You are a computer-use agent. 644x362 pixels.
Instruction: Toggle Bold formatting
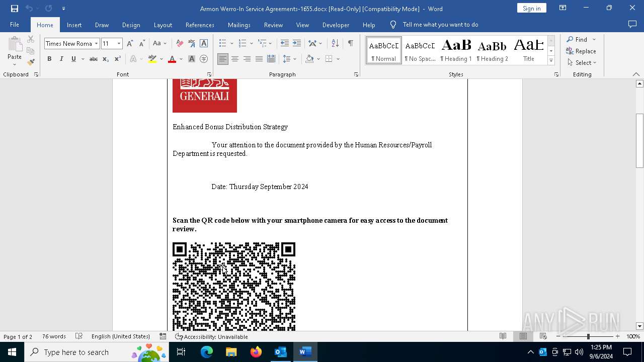(x=49, y=59)
